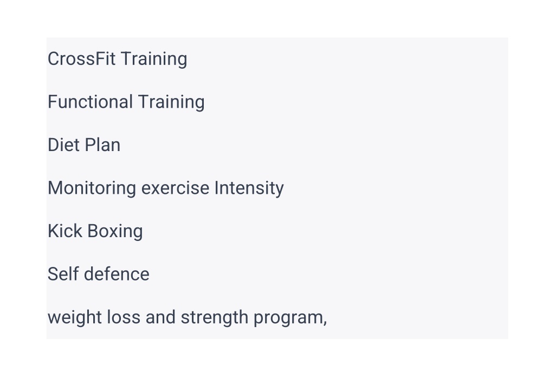Select the CrossFit Training list entry
This screenshot has height=392, width=555.
[117, 59]
